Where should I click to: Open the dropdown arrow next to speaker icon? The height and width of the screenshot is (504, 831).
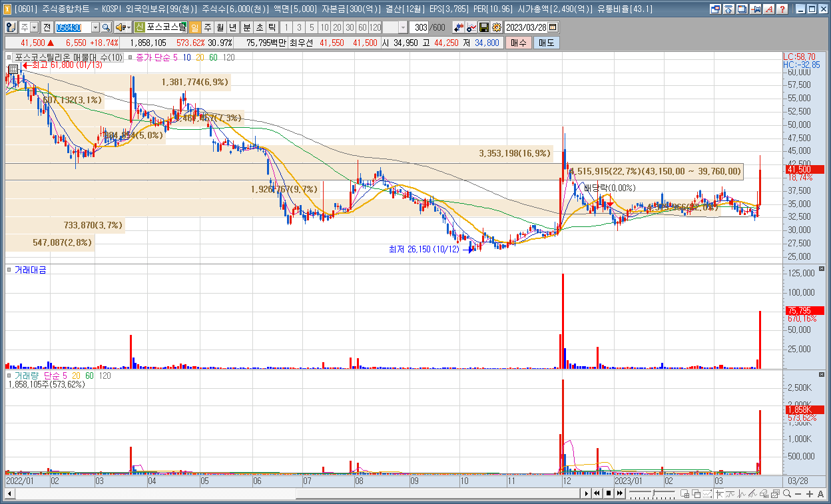point(129,27)
